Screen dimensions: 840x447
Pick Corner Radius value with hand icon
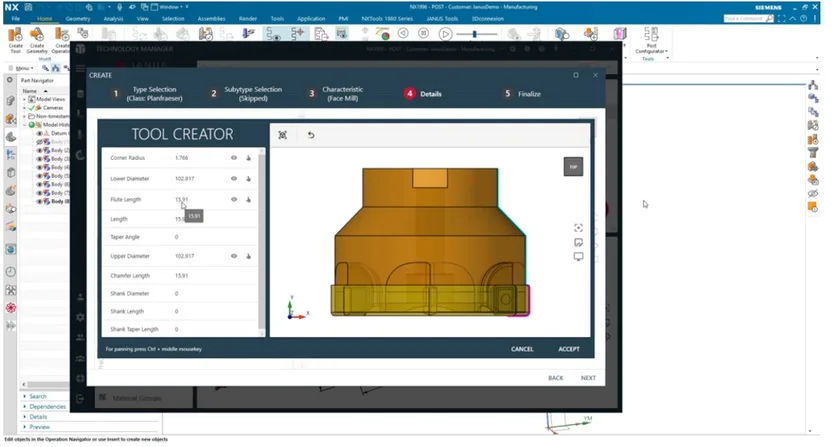(249, 158)
